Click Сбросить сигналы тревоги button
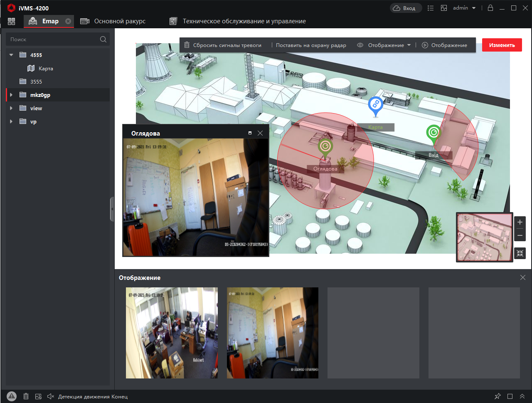Image resolution: width=532 pixels, height=403 pixels. (x=223, y=45)
